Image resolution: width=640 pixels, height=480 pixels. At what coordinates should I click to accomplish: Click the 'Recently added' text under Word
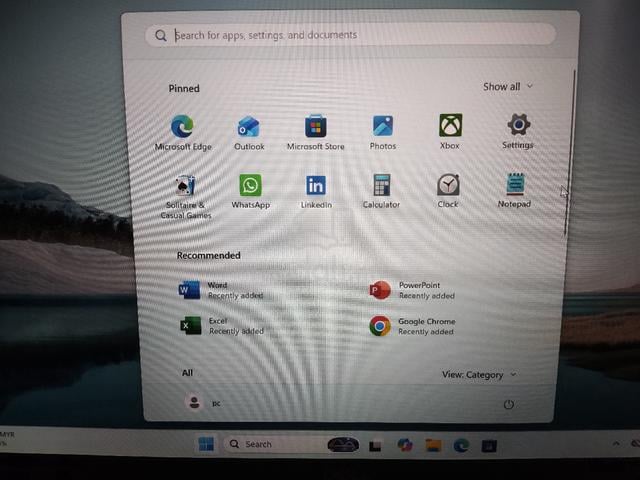(236, 296)
